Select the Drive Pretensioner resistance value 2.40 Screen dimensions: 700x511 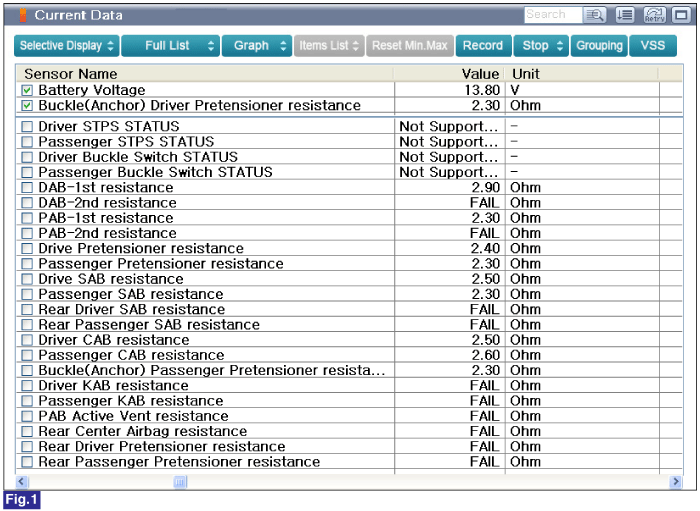point(486,249)
